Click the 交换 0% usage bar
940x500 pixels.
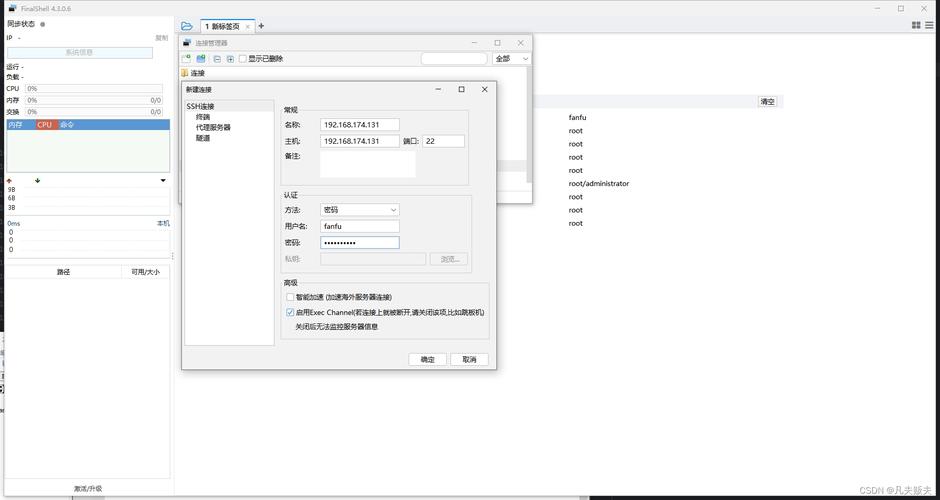pos(94,112)
